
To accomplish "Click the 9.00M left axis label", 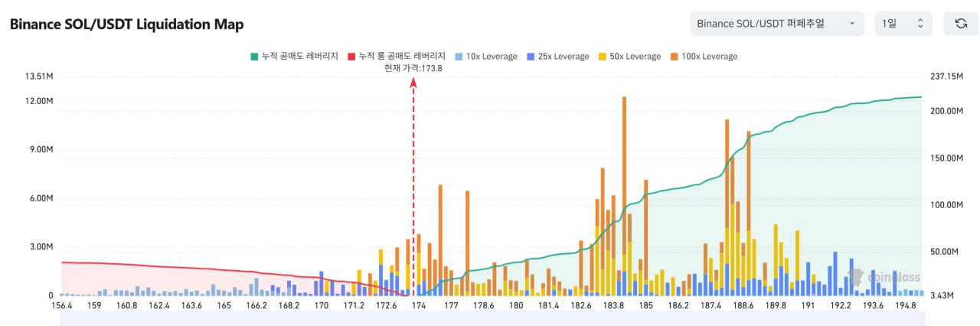I will point(41,150).
